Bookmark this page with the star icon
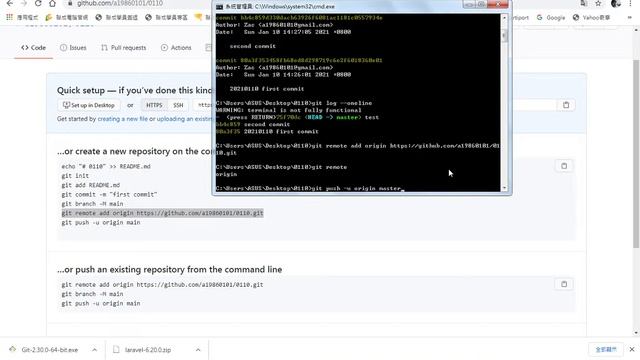Image resolution: width=640 pixels, height=360 pixels. click(x=598, y=3)
